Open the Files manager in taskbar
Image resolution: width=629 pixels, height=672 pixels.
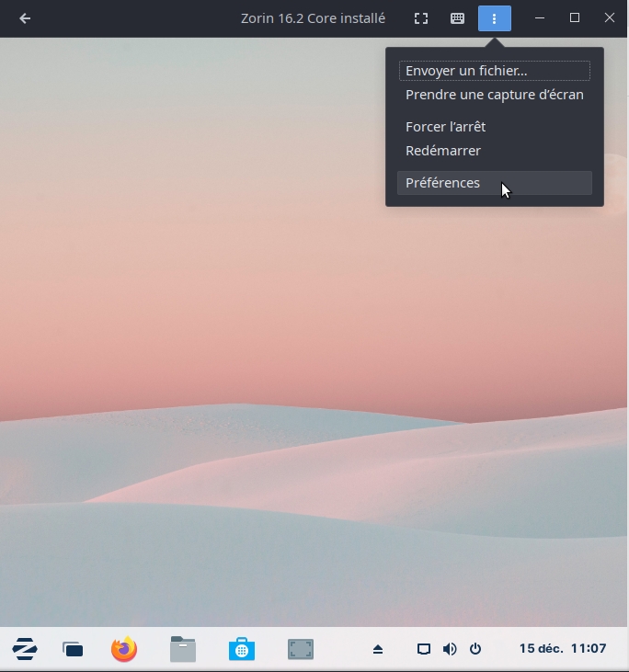coord(183,649)
